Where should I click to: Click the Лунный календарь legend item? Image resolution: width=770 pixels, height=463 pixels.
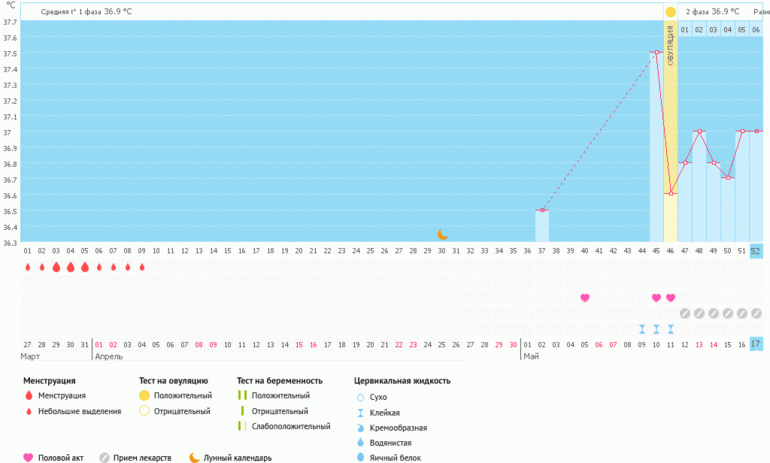click(x=229, y=458)
